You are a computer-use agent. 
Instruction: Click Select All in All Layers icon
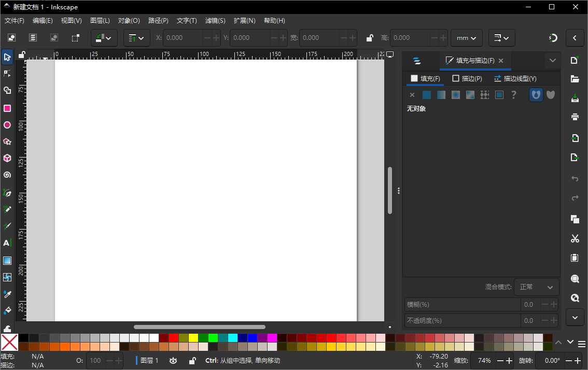point(33,37)
